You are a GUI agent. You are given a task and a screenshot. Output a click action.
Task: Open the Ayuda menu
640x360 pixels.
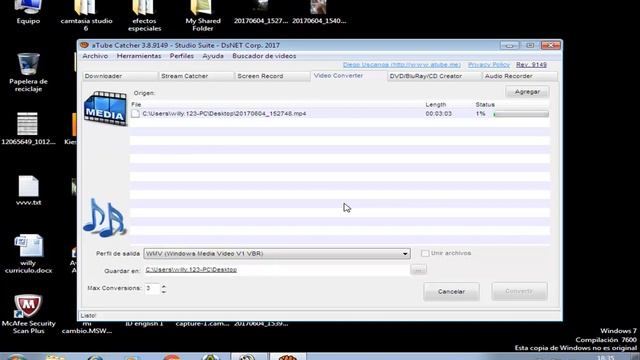point(213,56)
